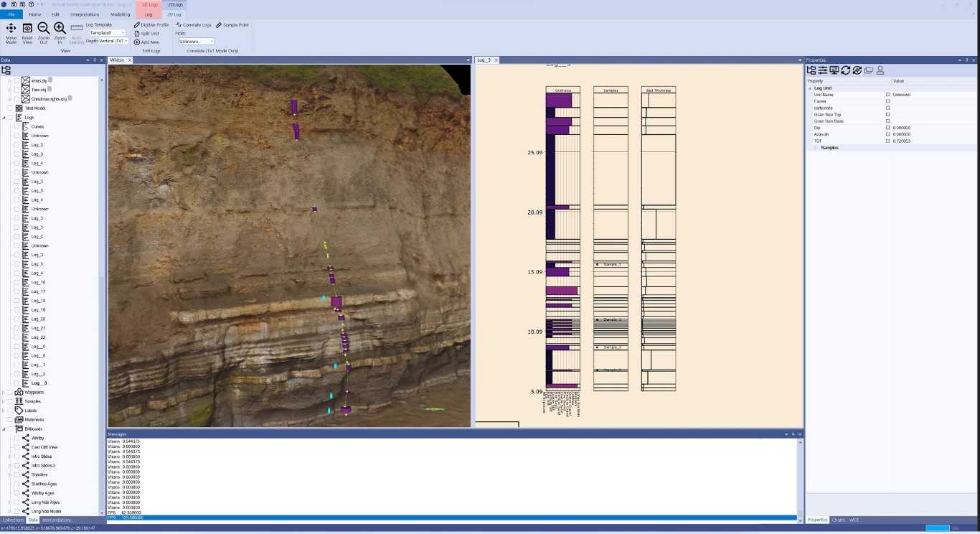
Task: Click the Reset View icon
Action: [27, 30]
